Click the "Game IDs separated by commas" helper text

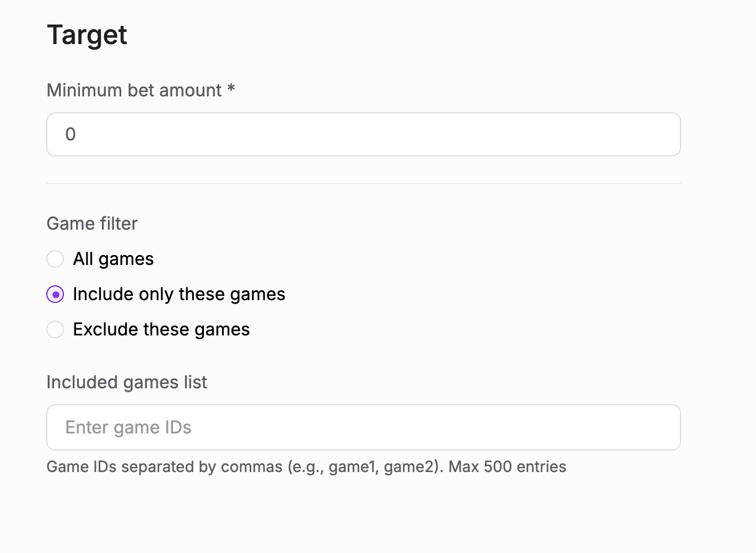164,467
